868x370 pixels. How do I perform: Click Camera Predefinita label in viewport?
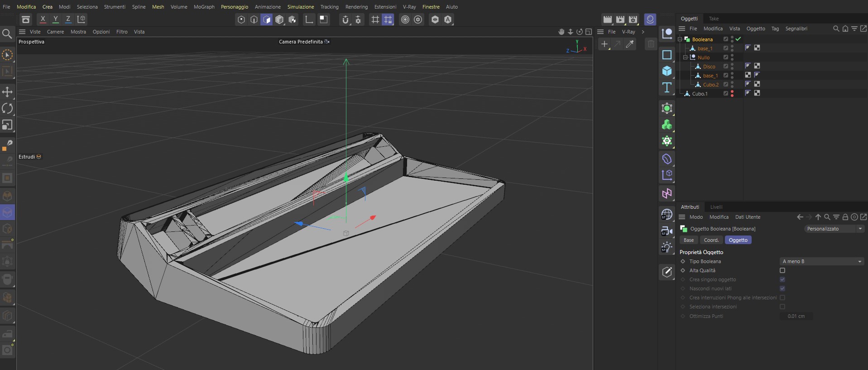click(301, 42)
